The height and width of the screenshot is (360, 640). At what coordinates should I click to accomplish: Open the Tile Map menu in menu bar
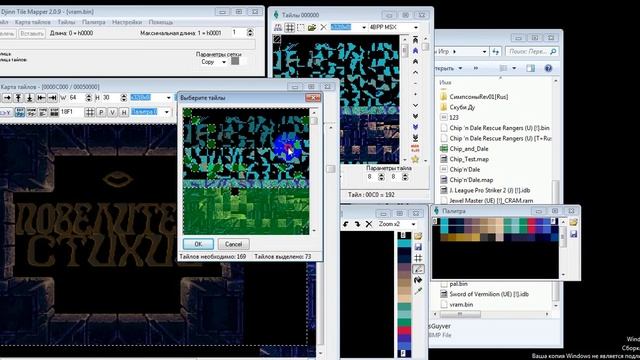pos(33,22)
